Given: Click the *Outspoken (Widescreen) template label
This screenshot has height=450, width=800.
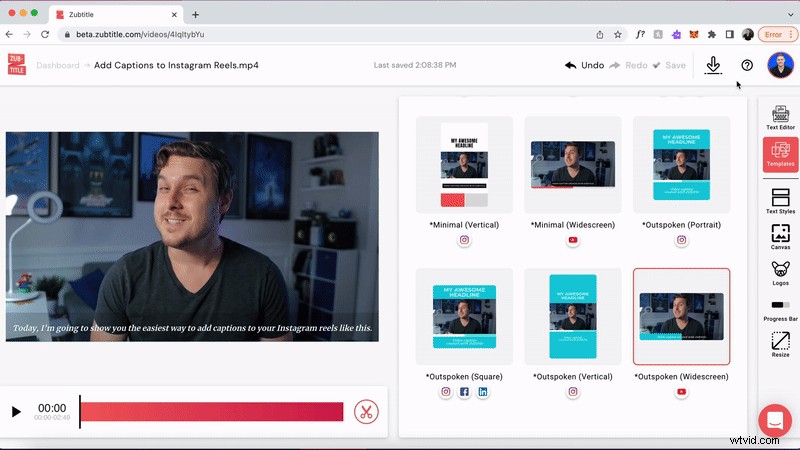Looking at the screenshot, I should (682, 377).
